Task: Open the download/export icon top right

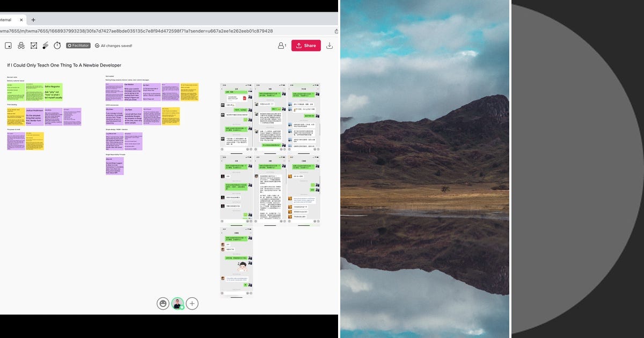Action: (330, 45)
